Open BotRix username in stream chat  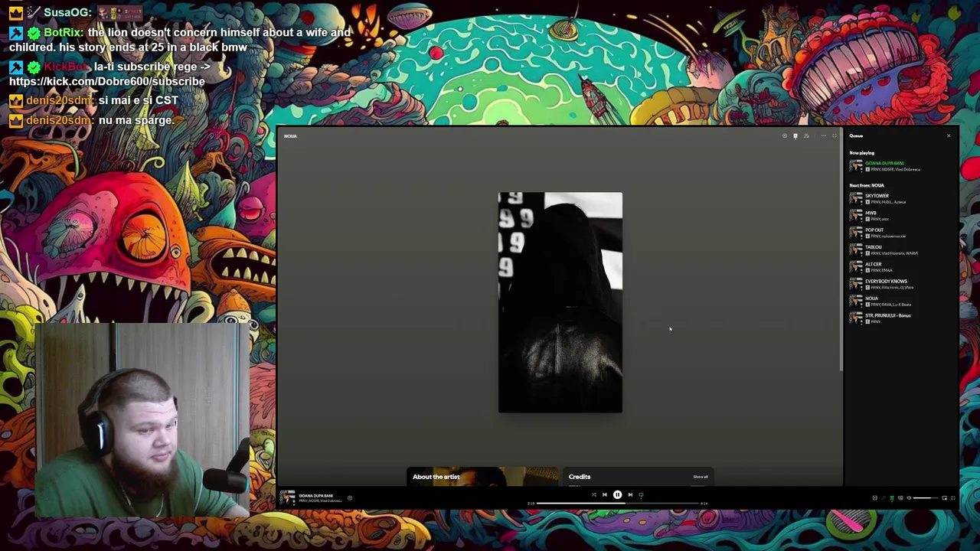pyautogui.click(x=63, y=32)
